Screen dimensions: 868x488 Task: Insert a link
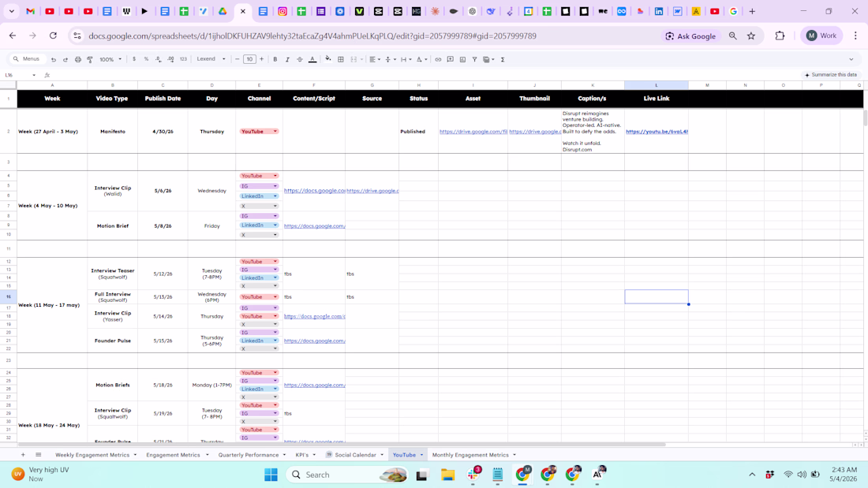438,59
